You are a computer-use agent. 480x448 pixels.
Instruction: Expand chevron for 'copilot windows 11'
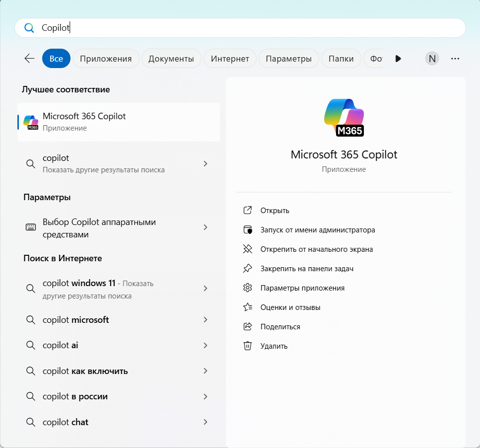click(206, 289)
